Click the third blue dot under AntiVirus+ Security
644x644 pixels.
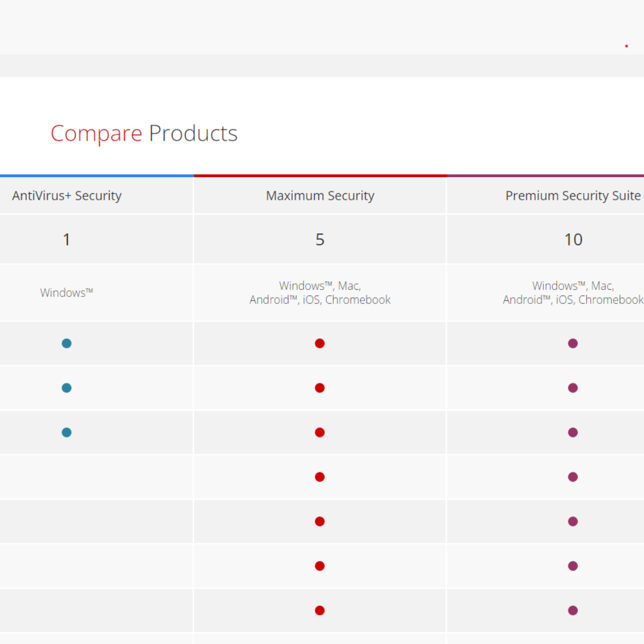[67, 432]
